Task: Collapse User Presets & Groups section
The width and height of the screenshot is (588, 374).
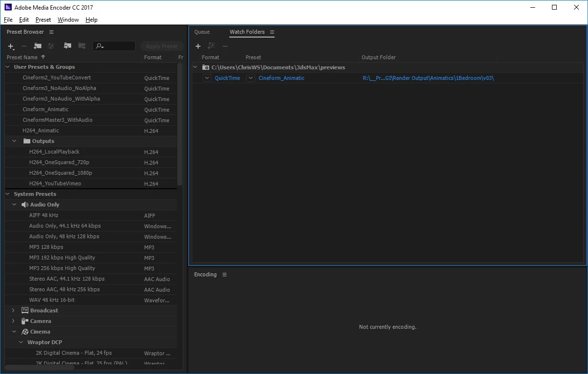Action: click(8, 67)
